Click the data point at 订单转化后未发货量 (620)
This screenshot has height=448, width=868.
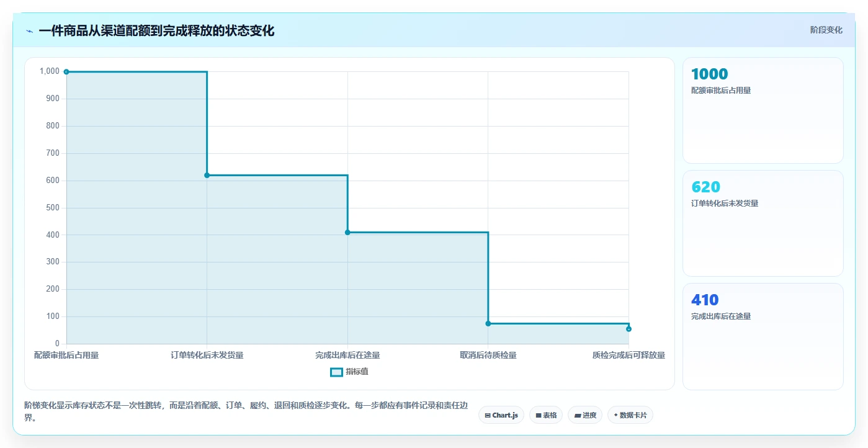point(207,175)
